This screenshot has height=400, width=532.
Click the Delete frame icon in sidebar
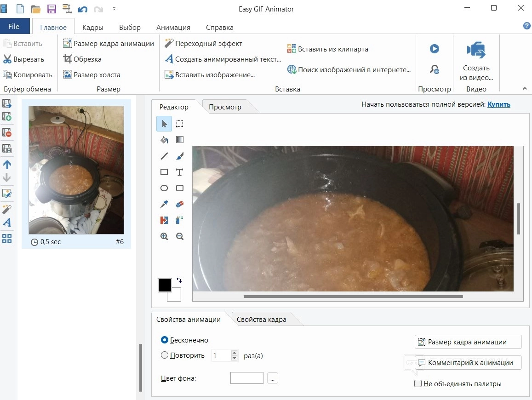click(7, 133)
